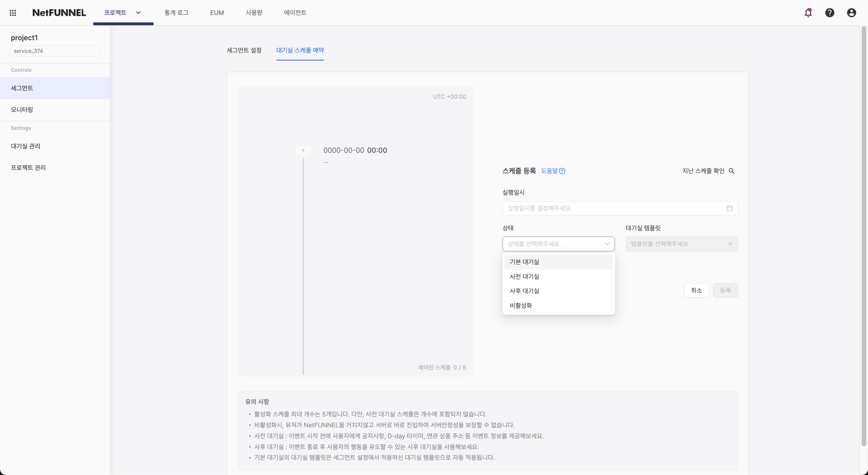Expand the 프로젝트 menu chevron

coord(138,13)
